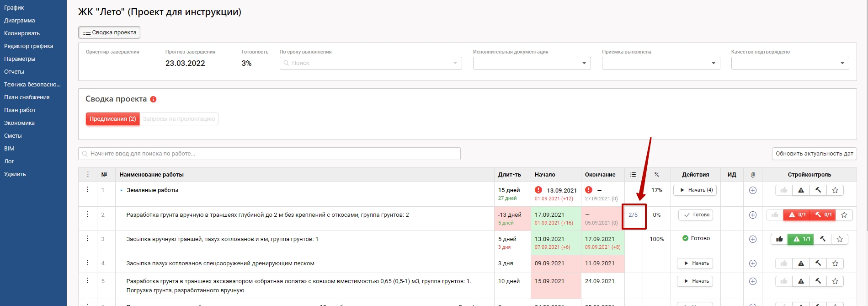The image size is (868, 306).
Task: Click the work name search field
Action: (269, 154)
